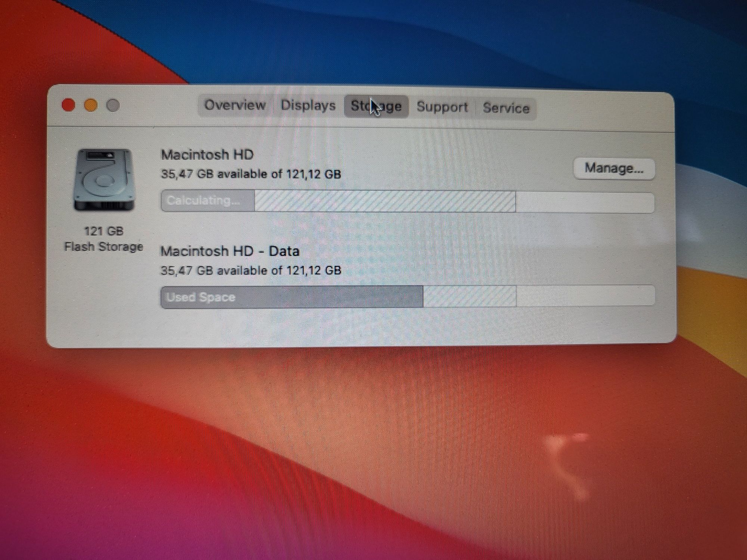Click the Macintosh HD - Data usage bar
The image size is (747, 560).
coord(407,297)
